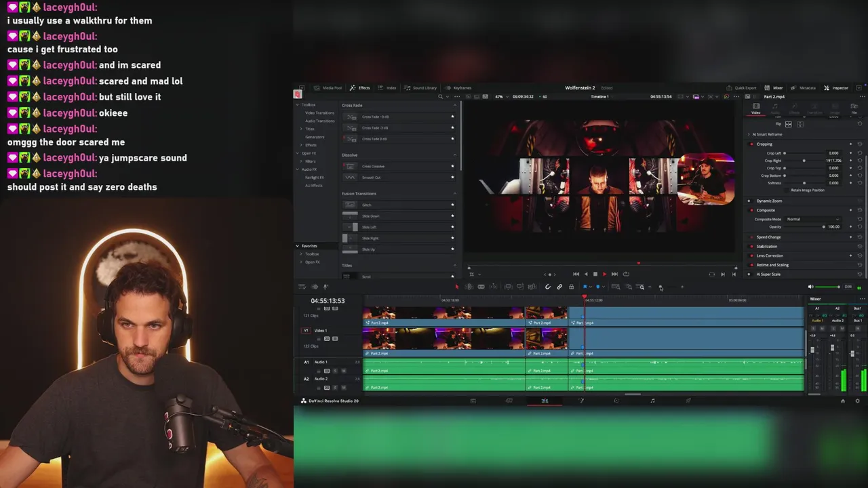Toggle the Inspector panel button
This screenshot has height=488, width=868.
(836, 87)
